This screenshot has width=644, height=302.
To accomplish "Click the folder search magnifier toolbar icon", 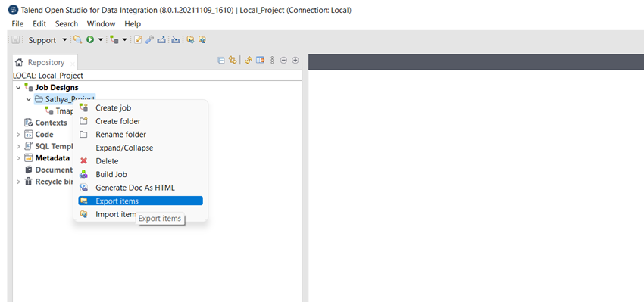I will [77, 40].
